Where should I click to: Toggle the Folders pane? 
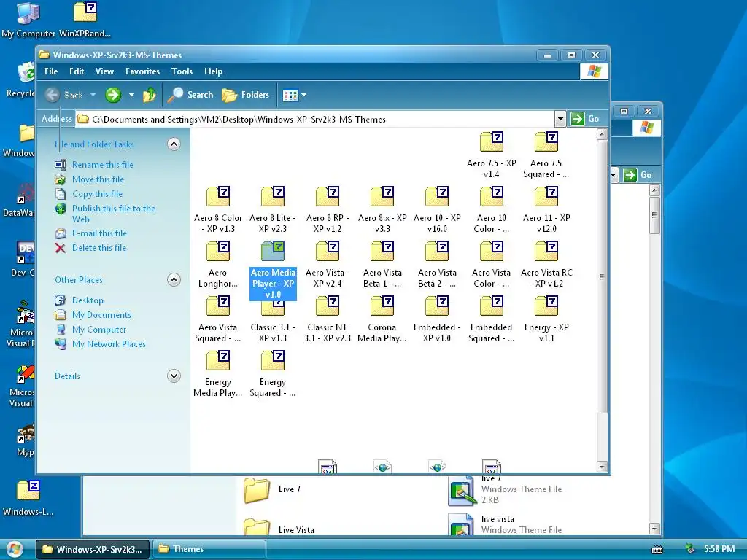(246, 95)
